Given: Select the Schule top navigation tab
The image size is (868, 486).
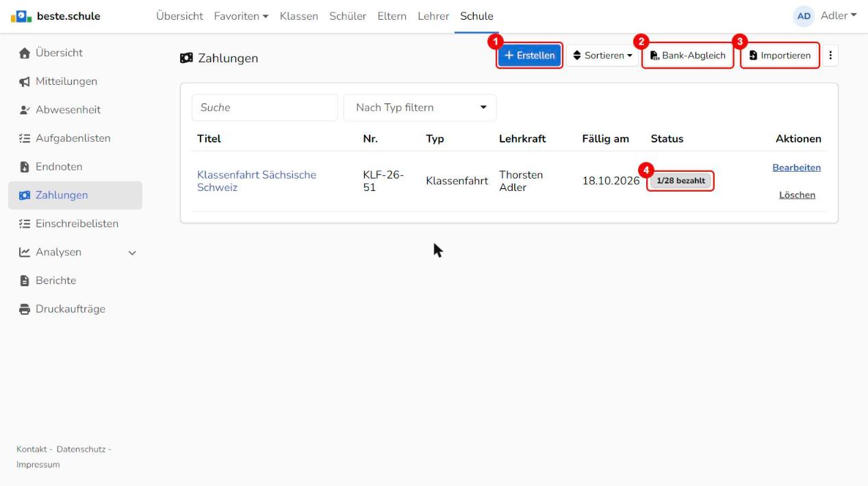Looking at the screenshot, I should coord(477,16).
